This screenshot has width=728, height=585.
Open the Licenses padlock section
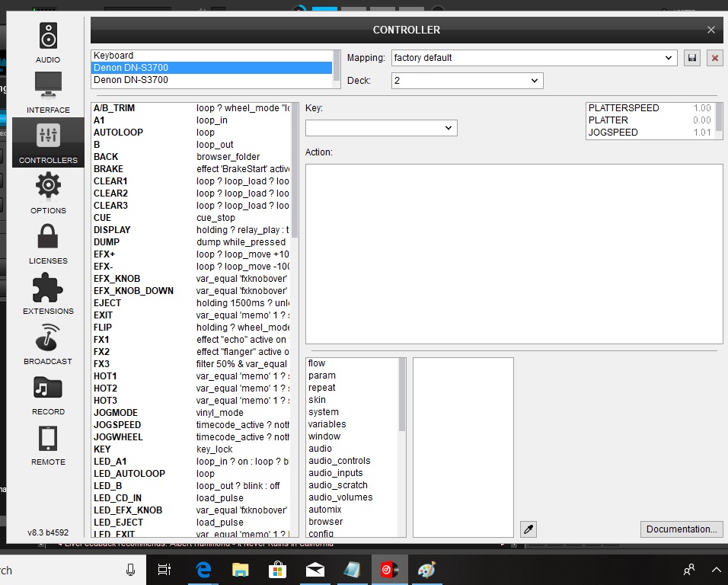pyautogui.click(x=48, y=243)
